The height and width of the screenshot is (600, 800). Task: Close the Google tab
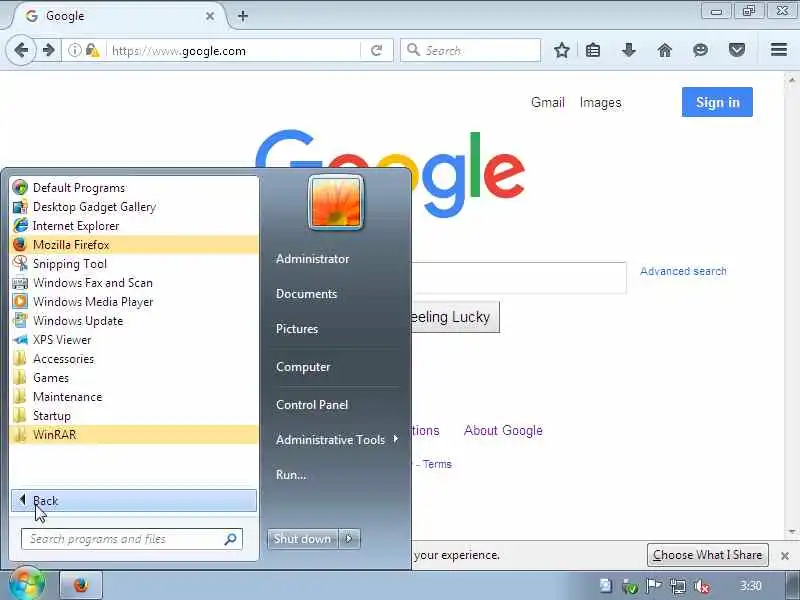210,16
